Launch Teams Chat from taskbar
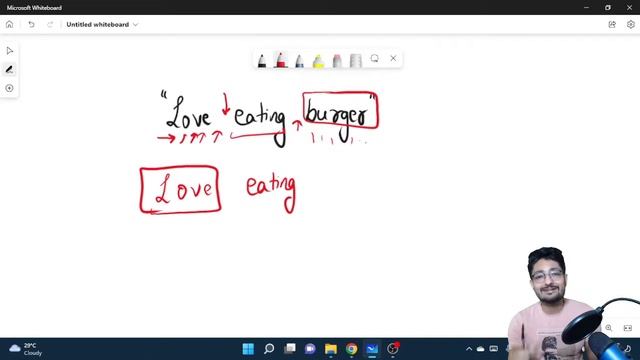 310,349
